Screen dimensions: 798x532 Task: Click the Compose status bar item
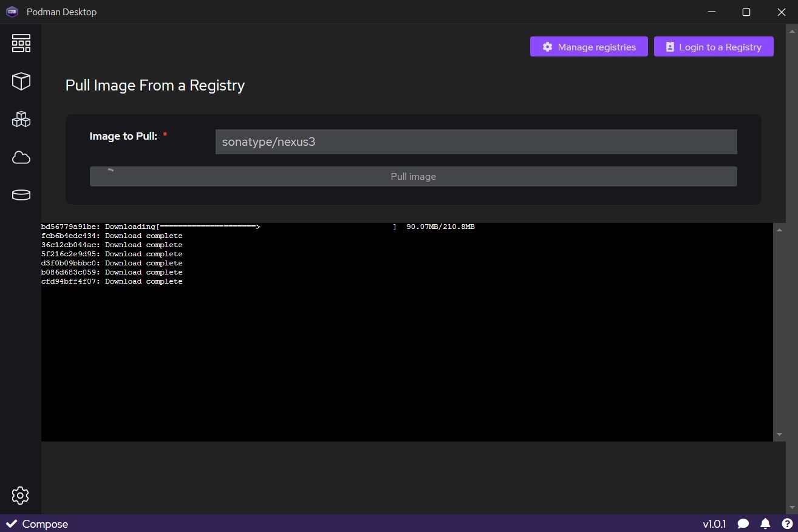coord(37,523)
